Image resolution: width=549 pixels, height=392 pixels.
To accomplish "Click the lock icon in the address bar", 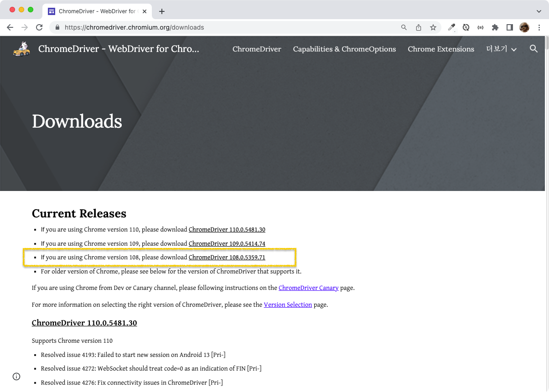I will coord(57,27).
